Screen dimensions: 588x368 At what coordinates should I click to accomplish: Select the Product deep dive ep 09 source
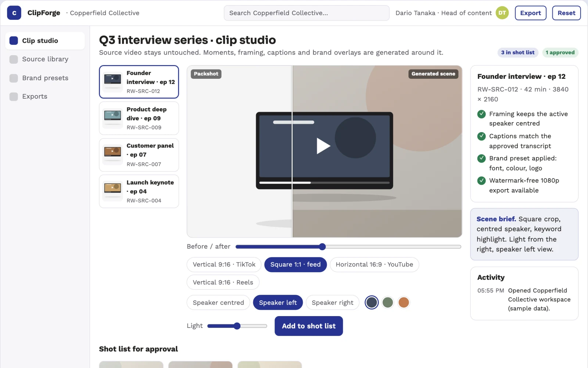pos(139,118)
